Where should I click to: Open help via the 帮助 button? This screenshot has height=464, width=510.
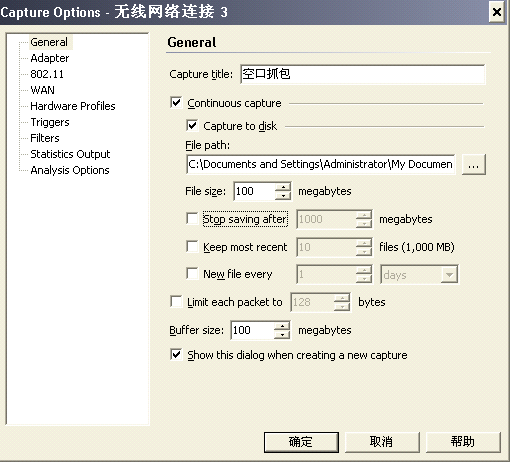[463, 442]
